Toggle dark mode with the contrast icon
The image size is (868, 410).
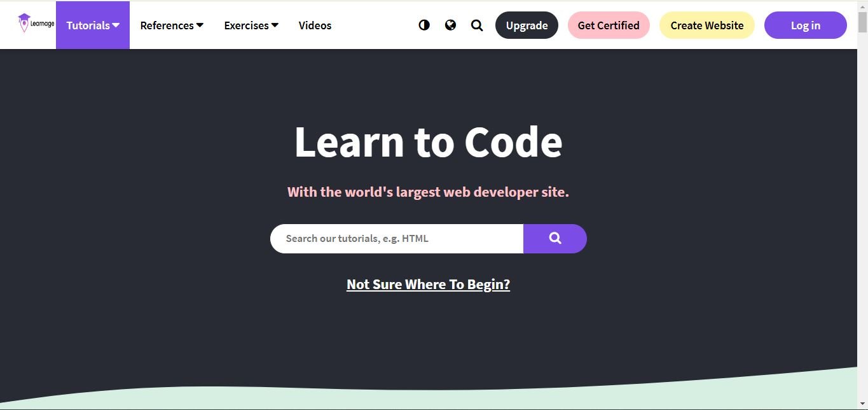click(x=424, y=25)
